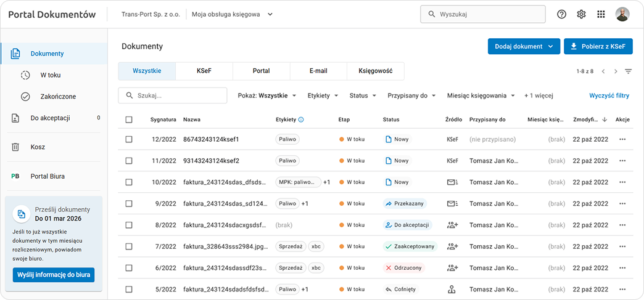Switch to the KSeF tab

pyautogui.click(x=204, y=71)
